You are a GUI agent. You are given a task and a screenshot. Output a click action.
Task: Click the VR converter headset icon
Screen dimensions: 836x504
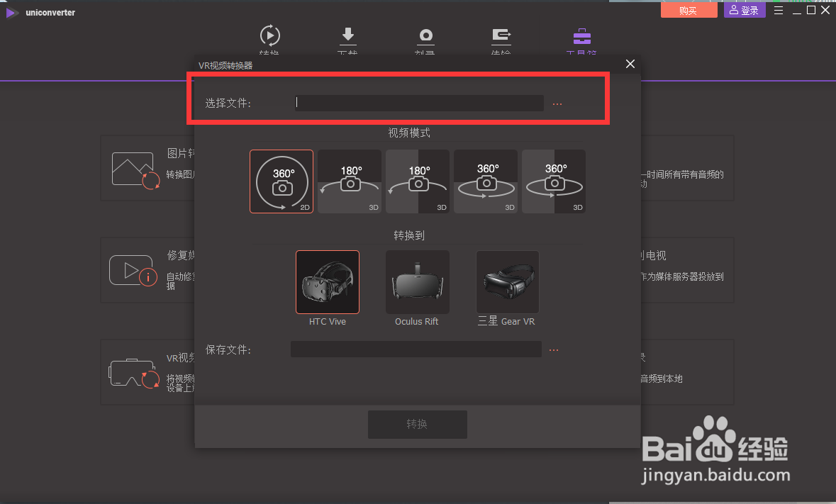click(134, 373)
